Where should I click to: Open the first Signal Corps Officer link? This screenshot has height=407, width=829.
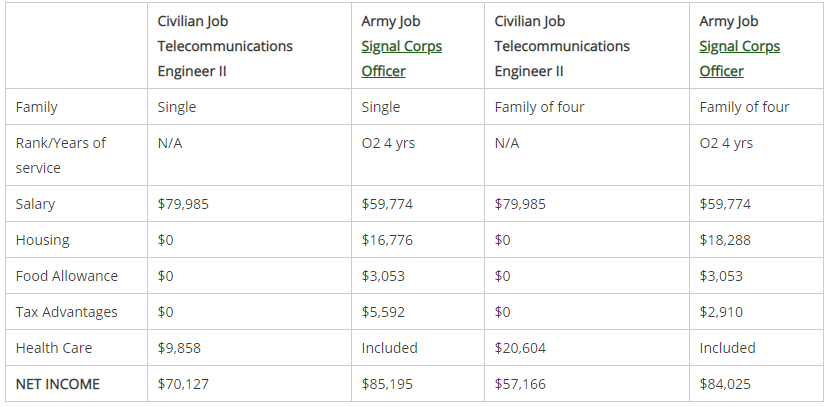[401, 58]
